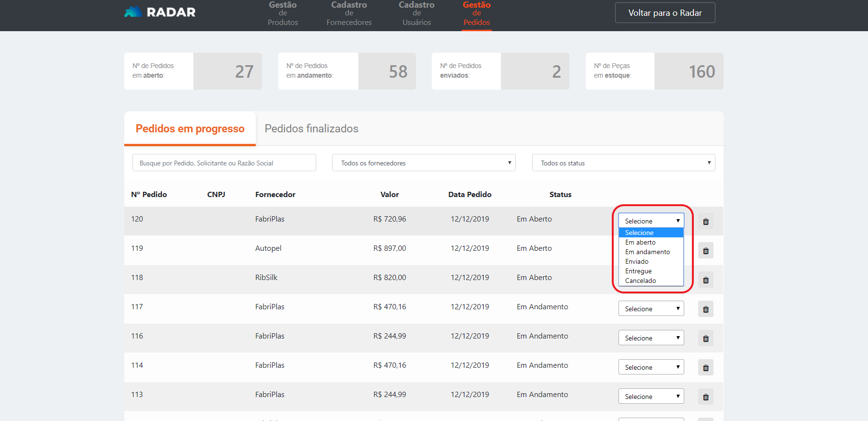Open Cadastro de Usuários navigation item

416,13
